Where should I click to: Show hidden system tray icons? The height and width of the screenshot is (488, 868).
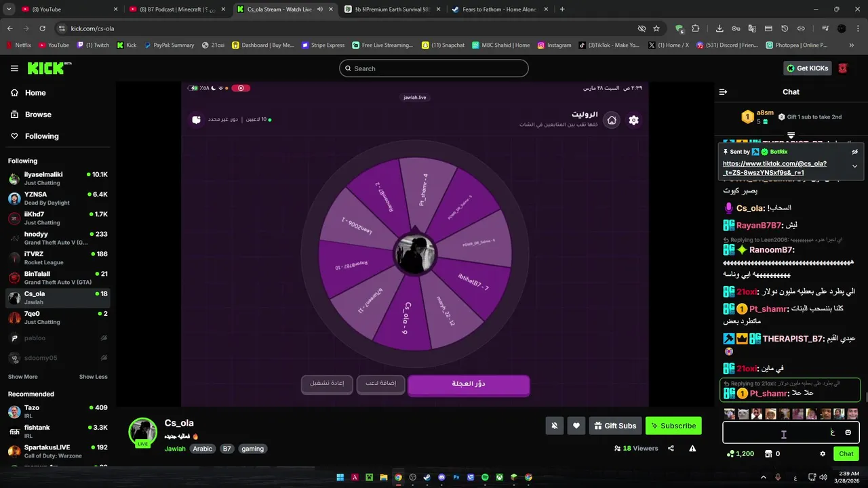click(x=764, y=477)
